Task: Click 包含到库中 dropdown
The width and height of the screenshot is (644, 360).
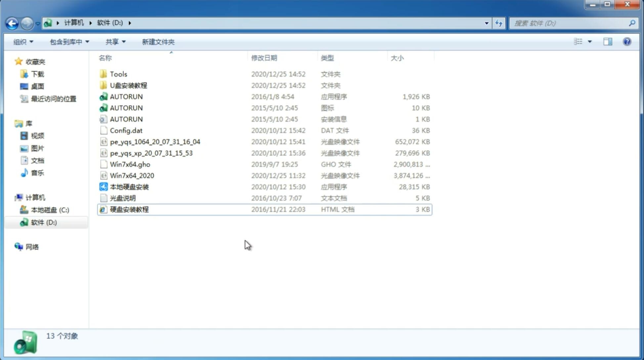Action: point(69,42)
